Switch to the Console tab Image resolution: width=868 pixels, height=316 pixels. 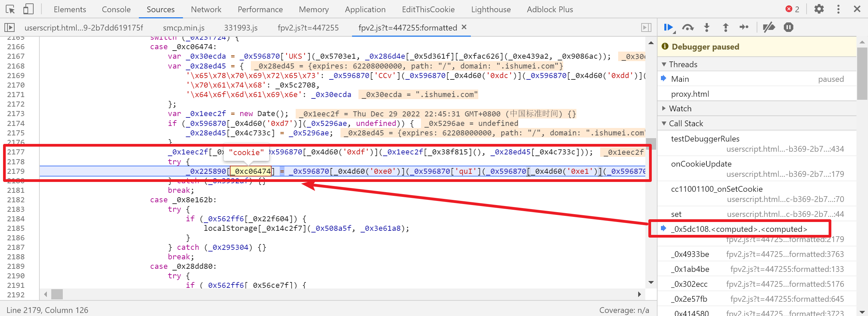(x=116, y=9)
